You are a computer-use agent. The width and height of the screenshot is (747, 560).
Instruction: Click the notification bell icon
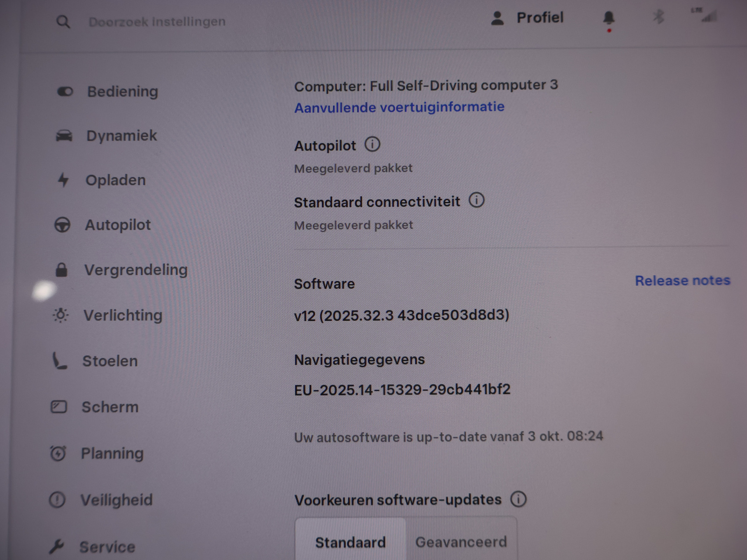click(x=609, y=18)
